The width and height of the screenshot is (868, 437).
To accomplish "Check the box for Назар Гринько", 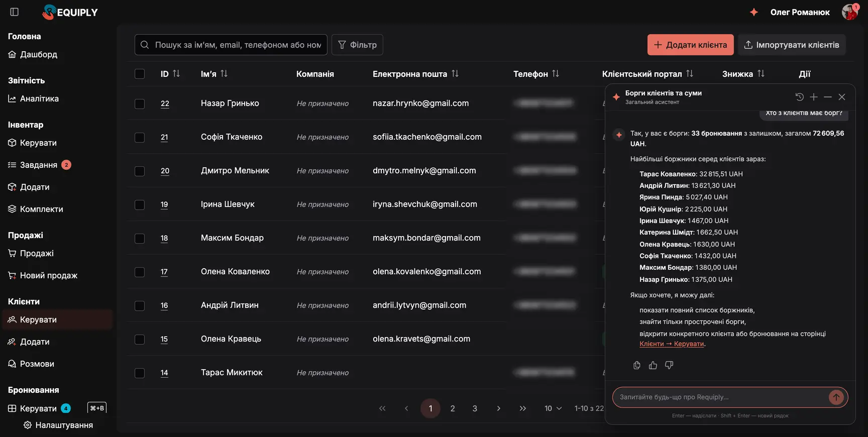I will [x=140, y=103].
